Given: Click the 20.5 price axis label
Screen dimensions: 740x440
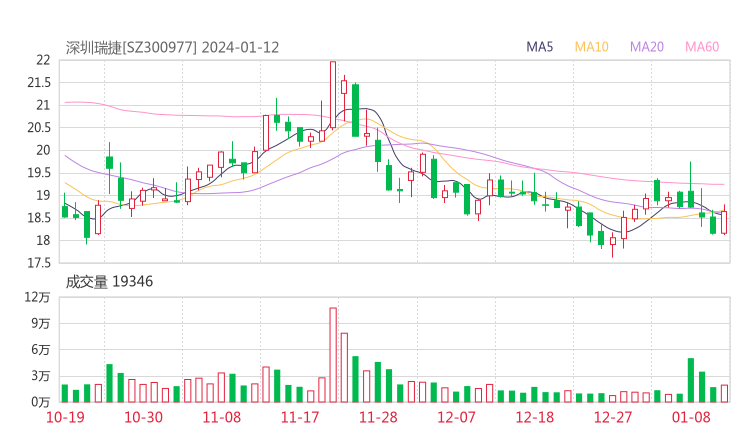Looking at the screenshot, I should pyautogui.click(x=39, y=127).
